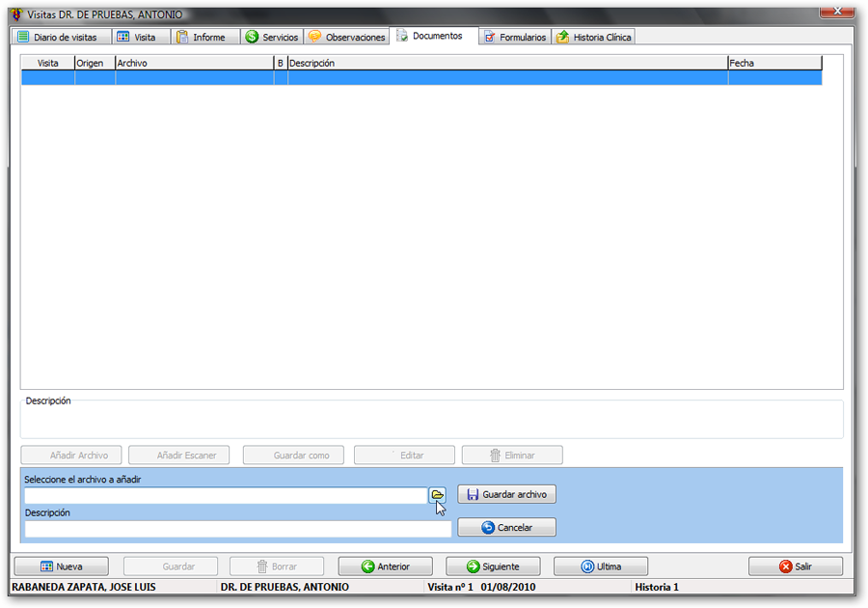Show the Historia Clínica tab
This screenshot has height=608, width=868.
click(x=593, y=37)
